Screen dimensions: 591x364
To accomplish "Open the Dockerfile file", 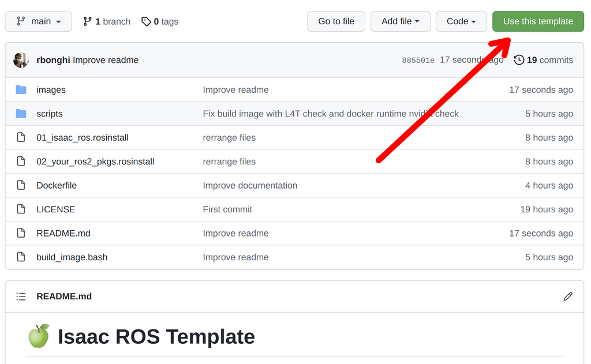I will pos(57,185).
